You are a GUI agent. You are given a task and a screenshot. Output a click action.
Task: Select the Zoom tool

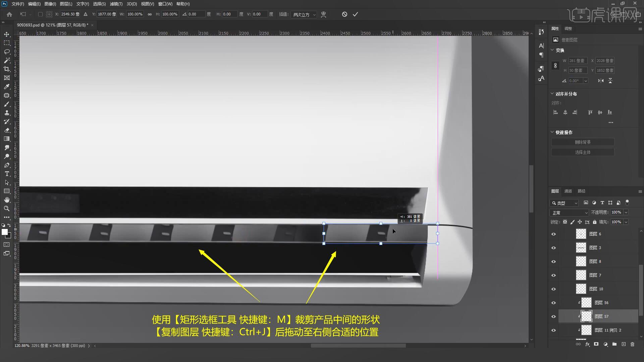click(x=7, y=208)
